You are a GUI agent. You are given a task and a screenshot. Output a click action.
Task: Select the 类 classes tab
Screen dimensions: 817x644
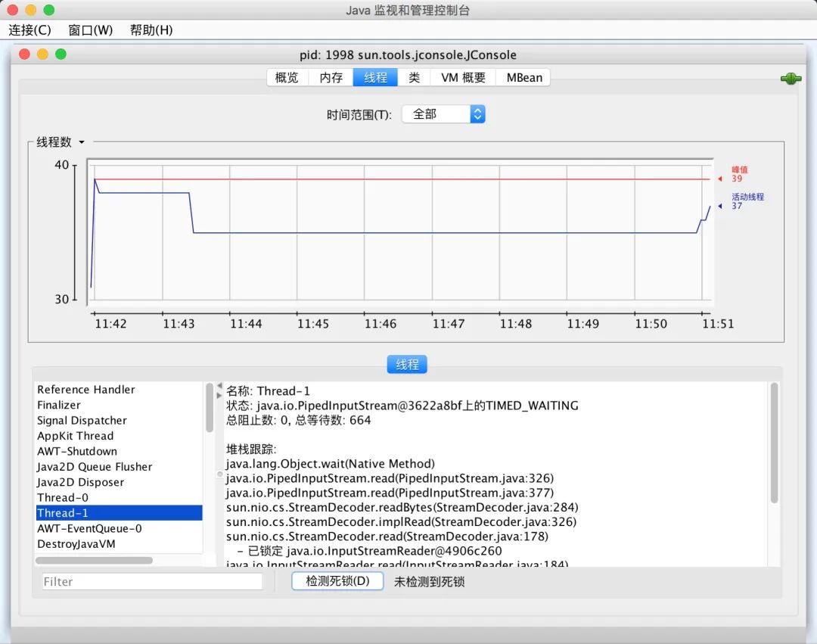pyautogui.click(x=414, y=78)
